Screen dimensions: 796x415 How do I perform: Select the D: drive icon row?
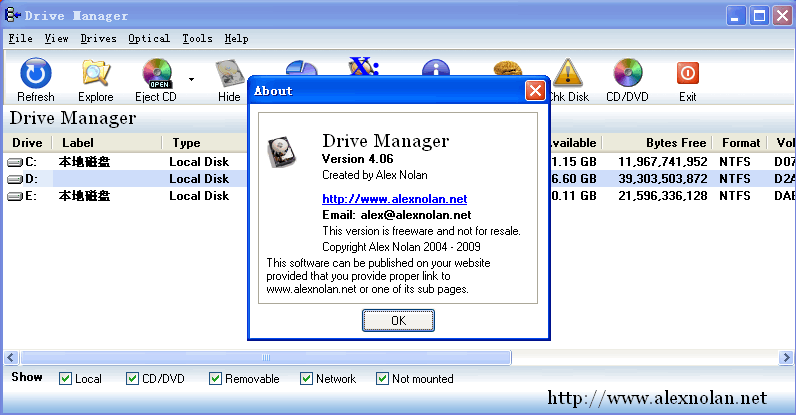click(15, 179)
